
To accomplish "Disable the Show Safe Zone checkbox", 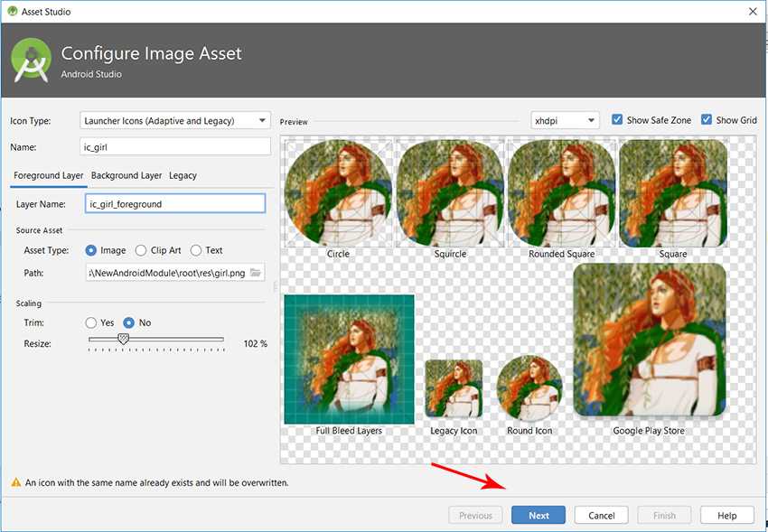I will click(x=617, y=120).
